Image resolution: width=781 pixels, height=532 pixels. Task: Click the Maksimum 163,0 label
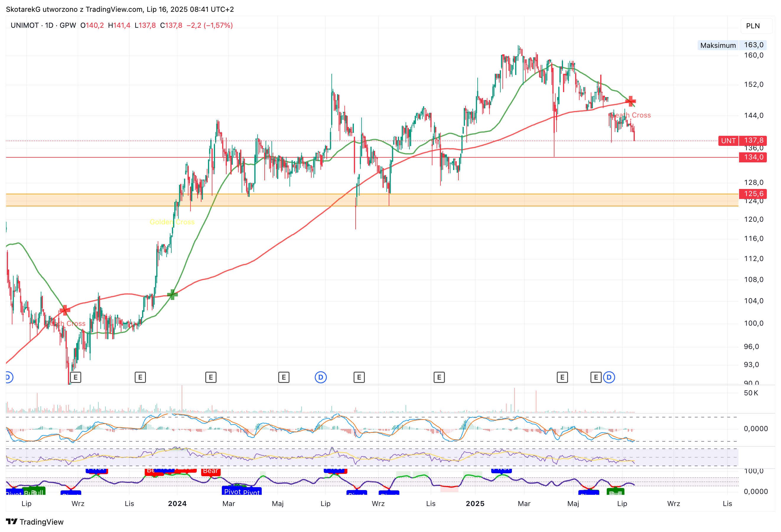tap(732, 45)
